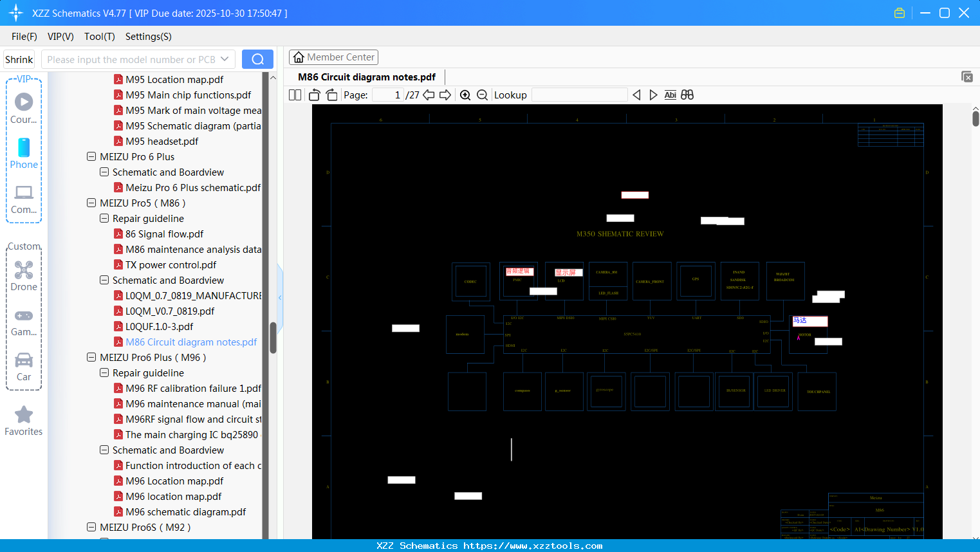Collapse Schematic and Boardview under MEIZU Pro6 Plus ( M96 )

[x=104, y=450]
